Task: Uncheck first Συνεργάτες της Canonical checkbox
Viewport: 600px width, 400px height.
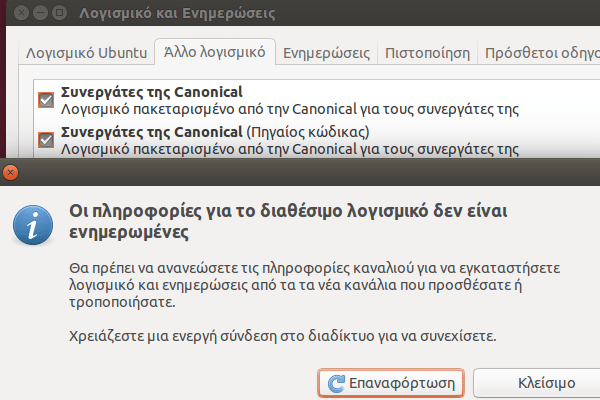Action: 46,100
